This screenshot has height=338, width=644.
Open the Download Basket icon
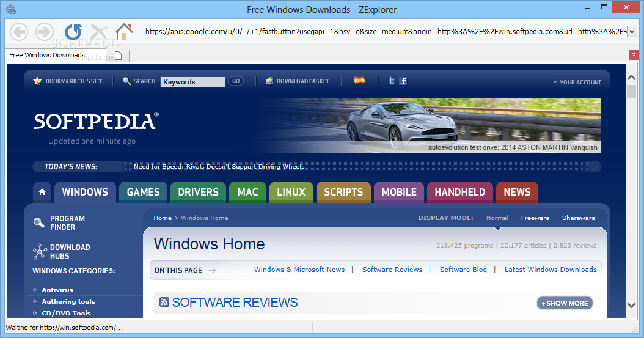[269, 81]
